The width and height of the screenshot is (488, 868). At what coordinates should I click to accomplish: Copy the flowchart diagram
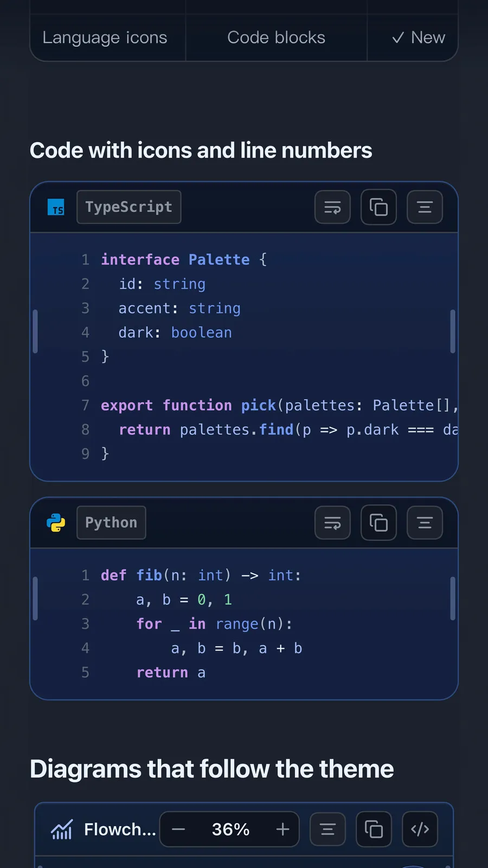pyautogui.click(x=374, y=829)
